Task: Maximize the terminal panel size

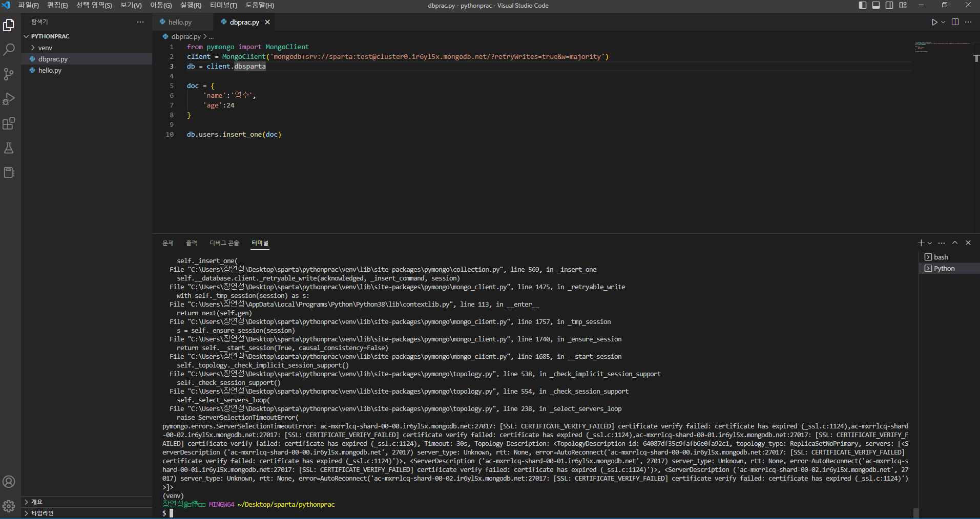Action: [955, 243]
